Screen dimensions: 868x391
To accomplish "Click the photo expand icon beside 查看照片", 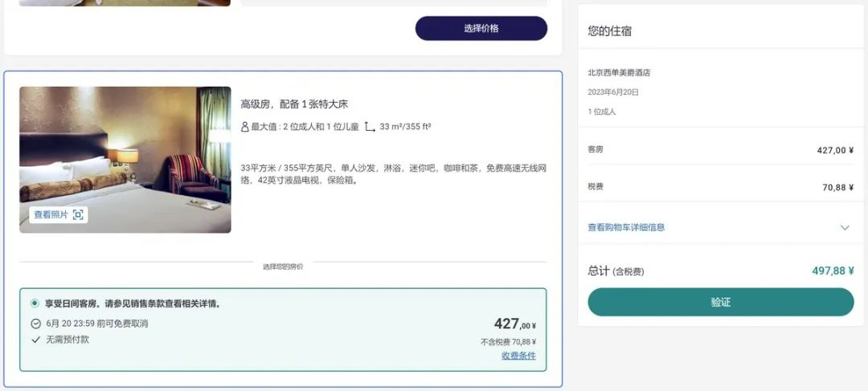I will 78,214.
